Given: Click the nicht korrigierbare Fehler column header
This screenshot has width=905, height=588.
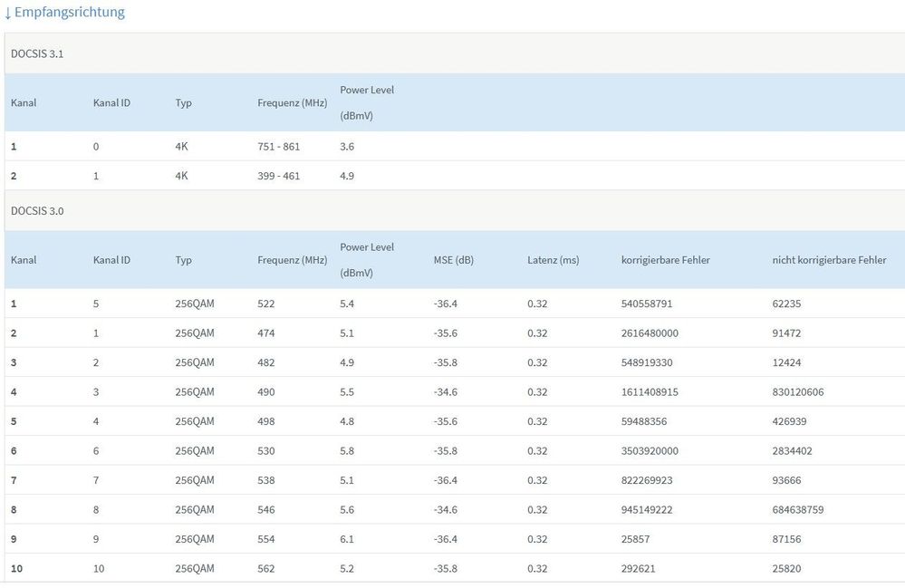Looking at the screenshot, I should 830,260.
